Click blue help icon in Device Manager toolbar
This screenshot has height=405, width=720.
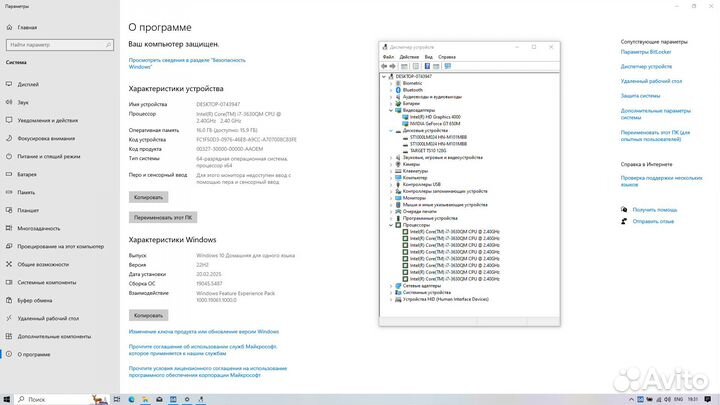(x=427, y=66)
